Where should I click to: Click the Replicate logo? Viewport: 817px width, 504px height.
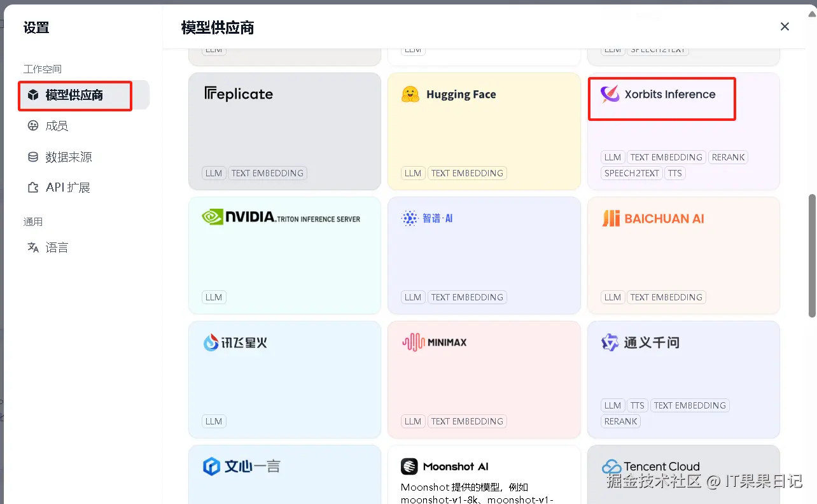[238, 94]
